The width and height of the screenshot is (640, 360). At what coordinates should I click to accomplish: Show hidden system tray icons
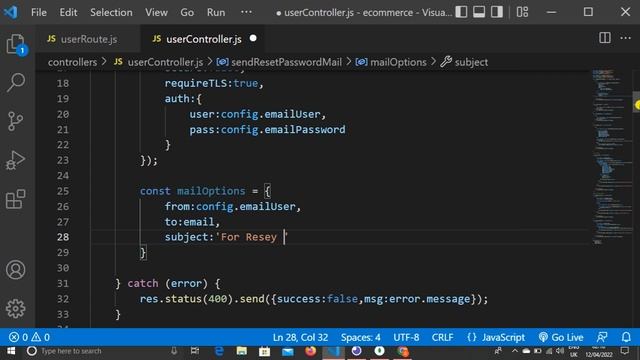coord(514,351)
